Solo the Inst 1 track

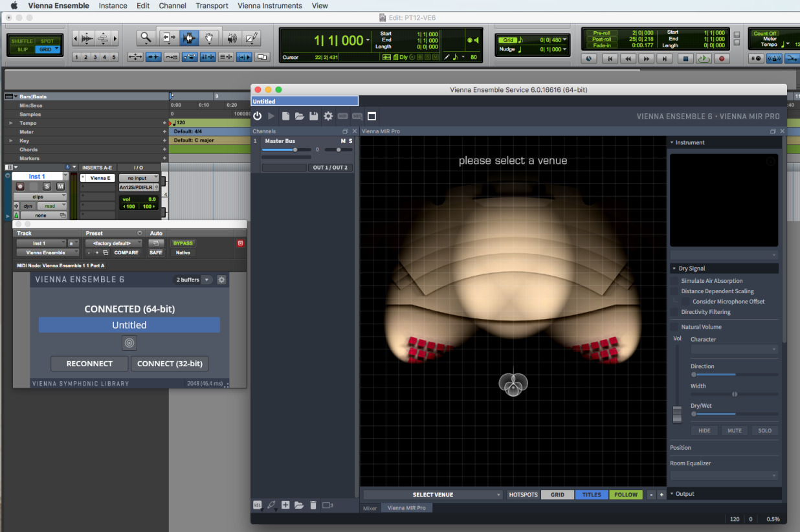(x=47, y=186)
